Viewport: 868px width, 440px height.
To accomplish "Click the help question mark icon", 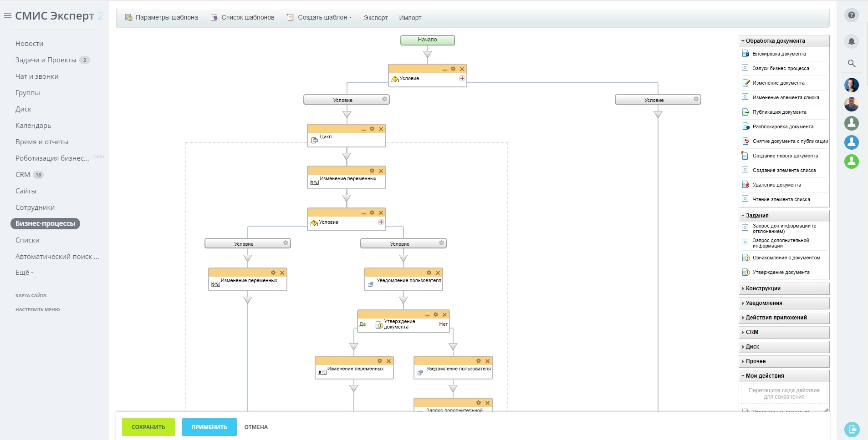I will pyautogui.click(x=851, y=15).
